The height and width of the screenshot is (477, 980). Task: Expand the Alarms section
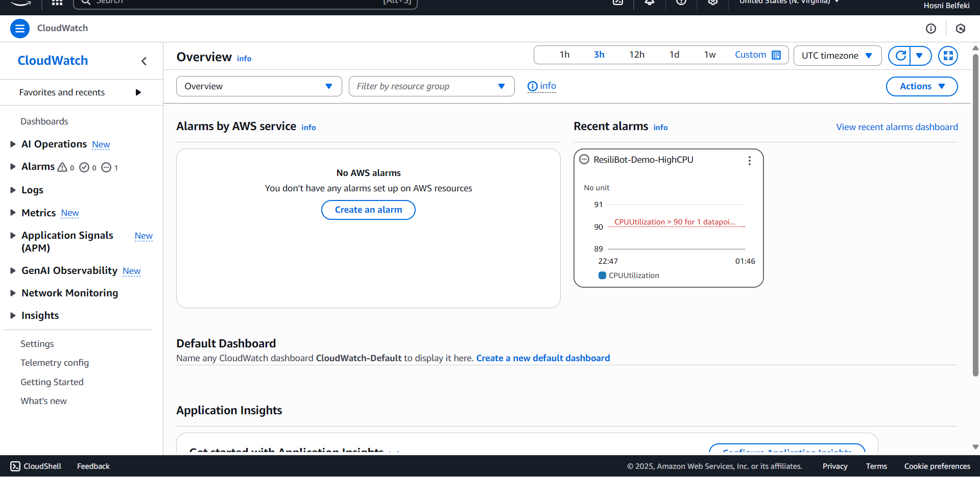coord(13,167)
